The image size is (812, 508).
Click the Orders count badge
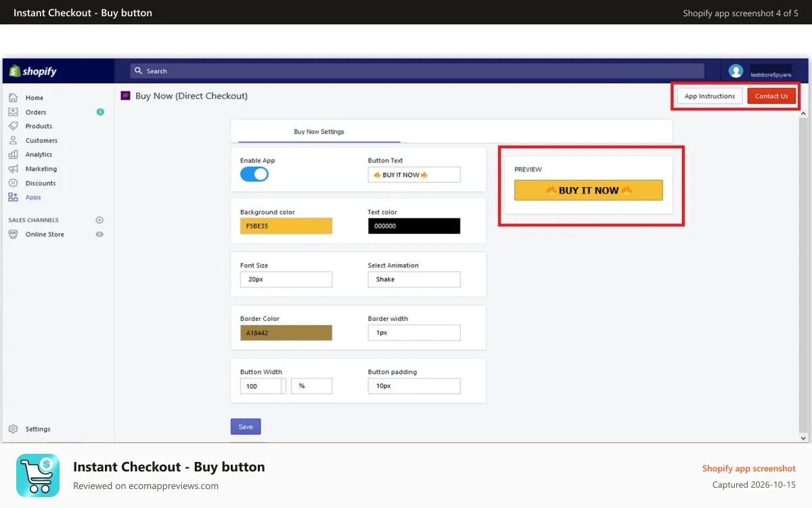(100, 112)
